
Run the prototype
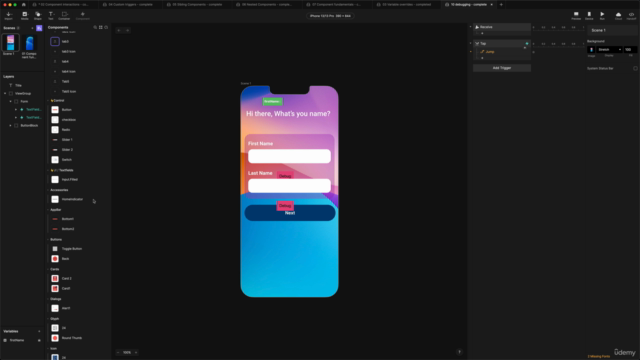[x=602, y=16]
